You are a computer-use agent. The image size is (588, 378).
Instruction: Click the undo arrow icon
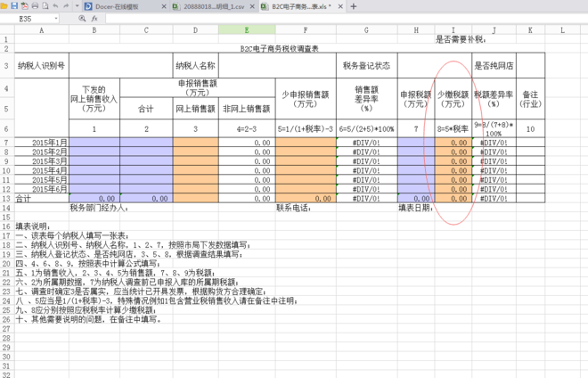(x=55, y=5)
